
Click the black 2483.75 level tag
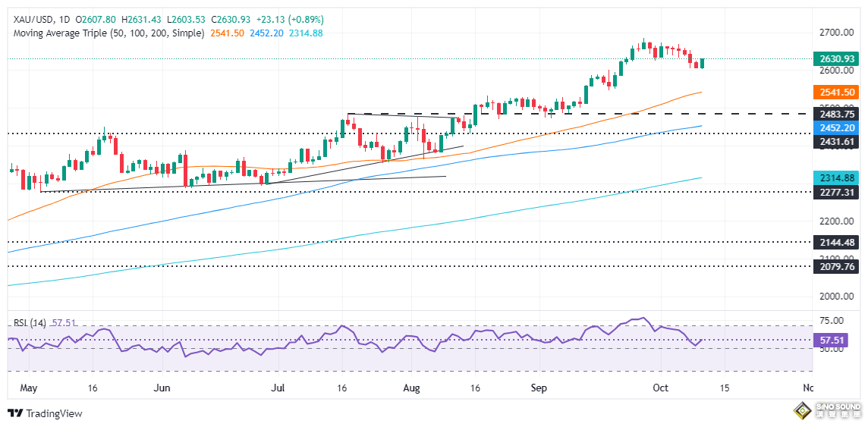pos(835,114)
